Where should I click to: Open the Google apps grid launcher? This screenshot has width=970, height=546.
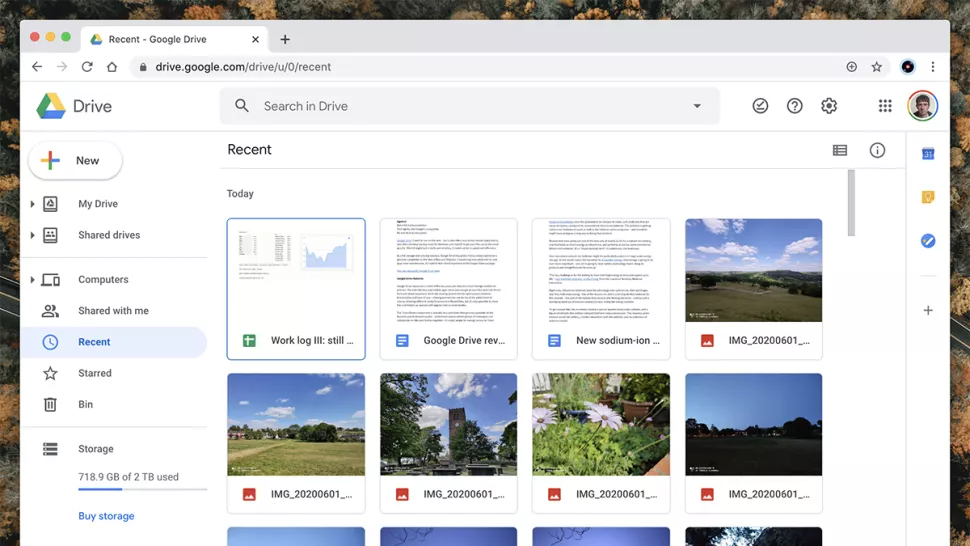[x=884, y=106]
